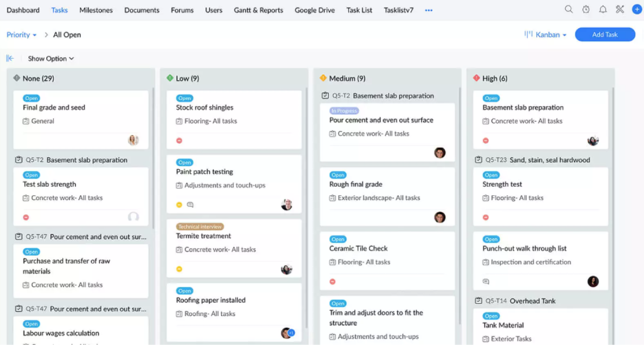Click the All Open breadcrumb
This screenshot has width=644, height=345.
pos(67,35)
